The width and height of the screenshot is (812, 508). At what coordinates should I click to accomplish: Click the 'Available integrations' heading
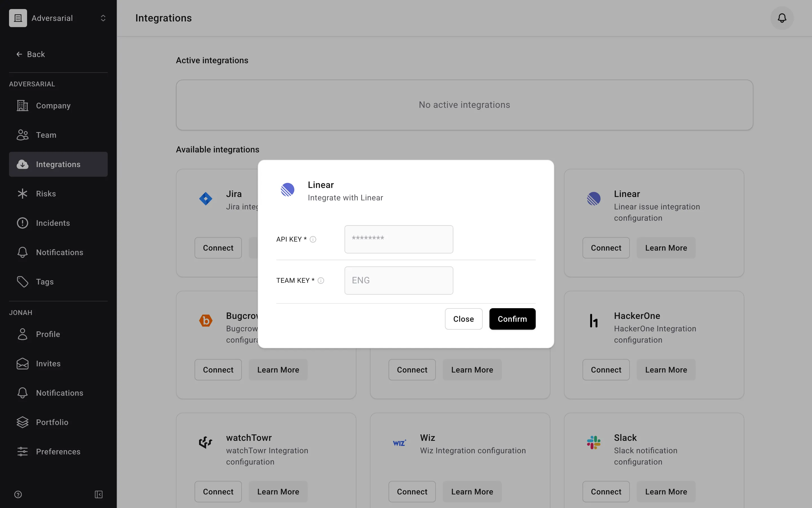point(217,150)
